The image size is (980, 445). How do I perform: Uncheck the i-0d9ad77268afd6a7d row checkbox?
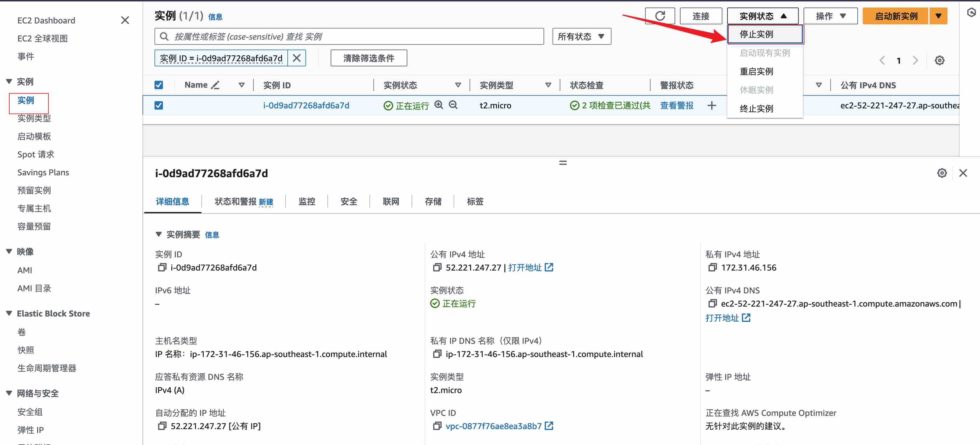tap(159, 105)
